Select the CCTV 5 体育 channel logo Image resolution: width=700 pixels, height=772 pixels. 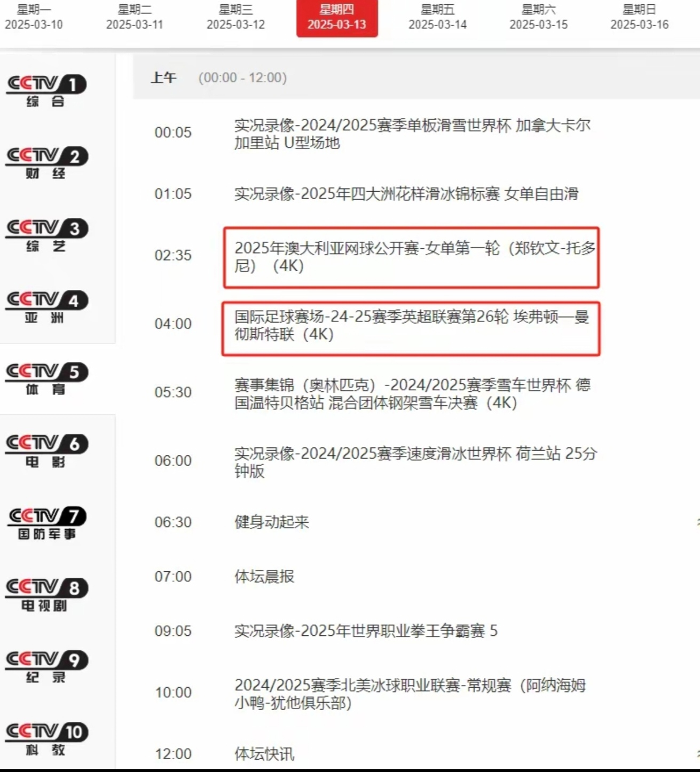(46, 380)
